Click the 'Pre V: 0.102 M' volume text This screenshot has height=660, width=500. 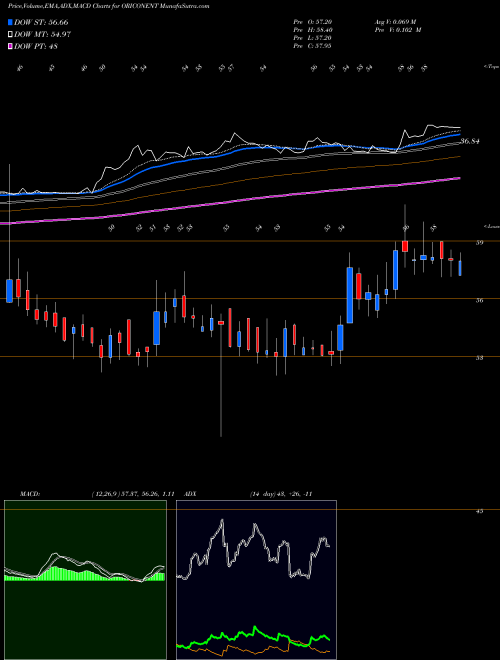tap(398, 30)
